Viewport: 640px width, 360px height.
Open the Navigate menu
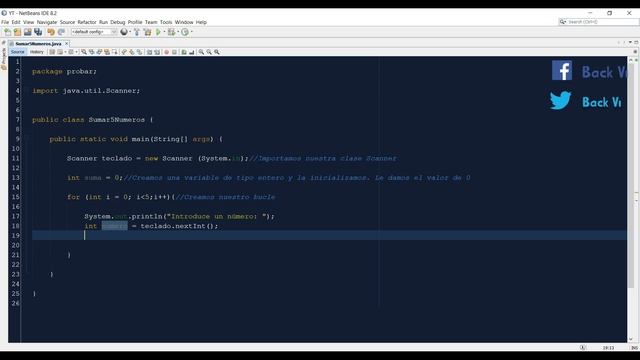click(47, 22)
